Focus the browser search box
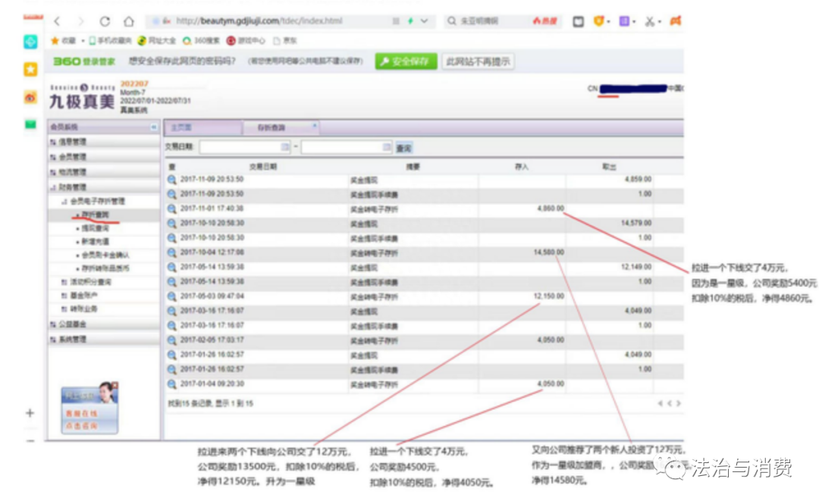The image size is (819, 504). [x=486, y=21]
